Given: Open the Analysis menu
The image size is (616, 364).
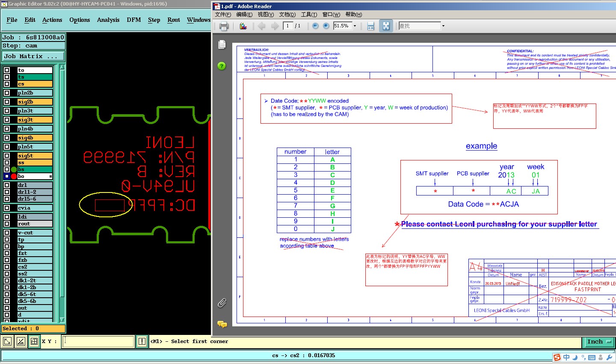Looking at the screenshot, I should pyautogui.click(x=108, y=20).
